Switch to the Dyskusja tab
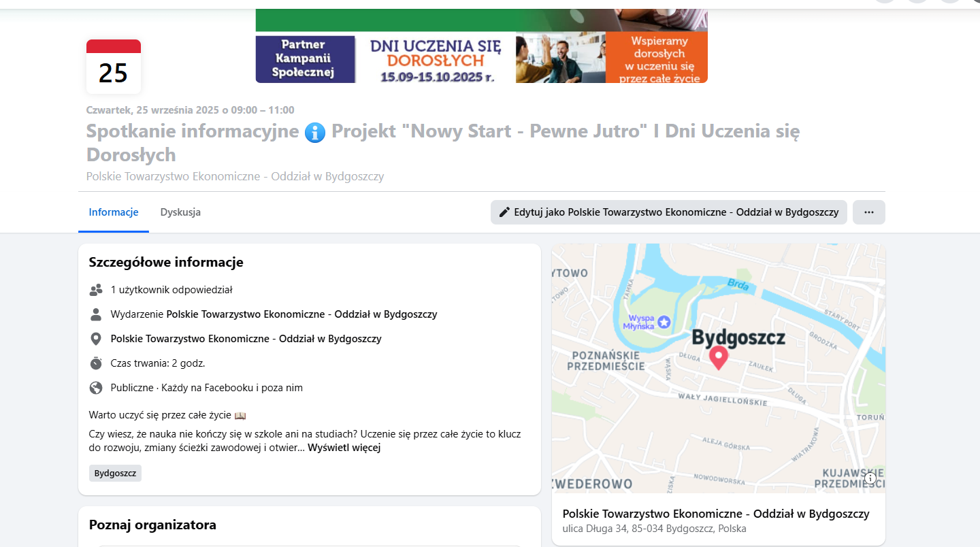Viewport: 980px width, 547px height. 180,212
